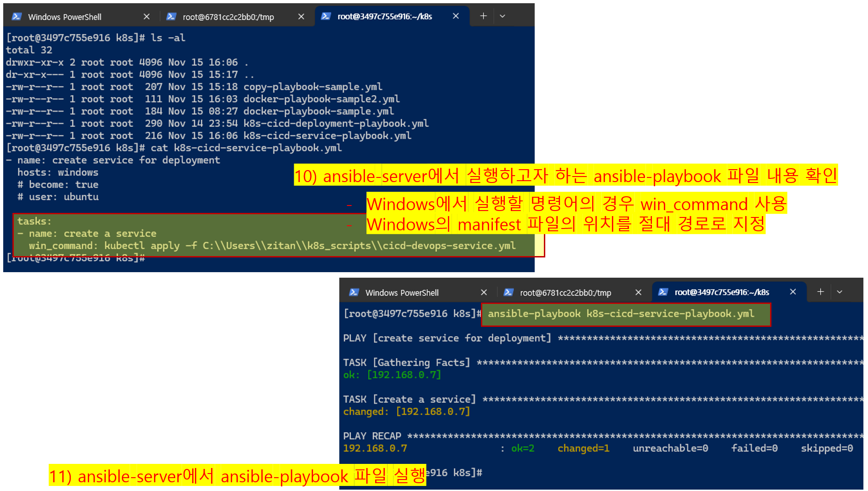Click 'skipped=0' recap value
Viewport: 868px width, 491px height.
[827, 448]
